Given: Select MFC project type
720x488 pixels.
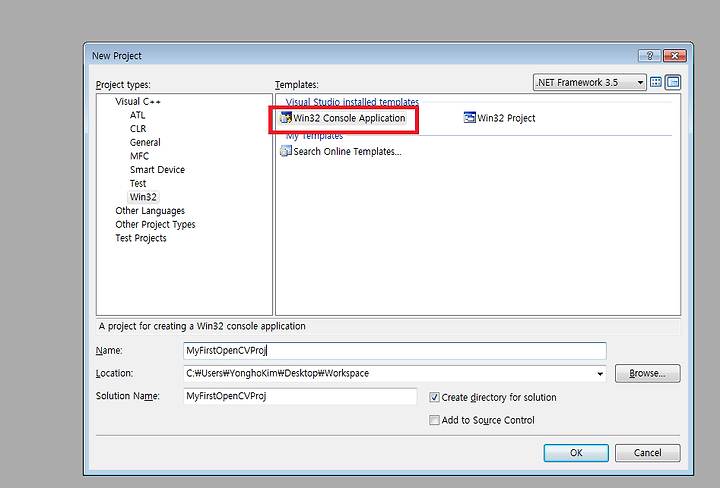Looking at the screenshot, I should [x=139, y=156].
